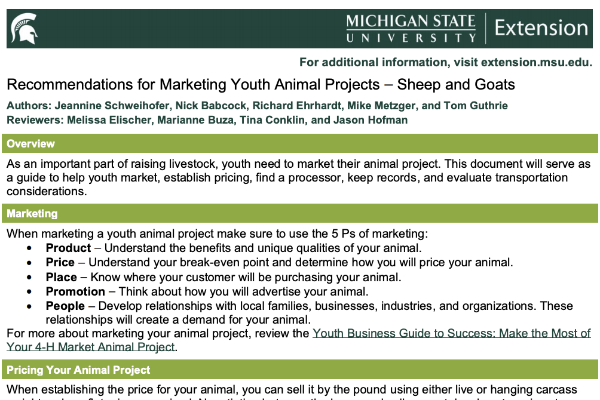Select the Marketing section header
The height and width of the screenshot is (400, 600).
pos(300,213)
